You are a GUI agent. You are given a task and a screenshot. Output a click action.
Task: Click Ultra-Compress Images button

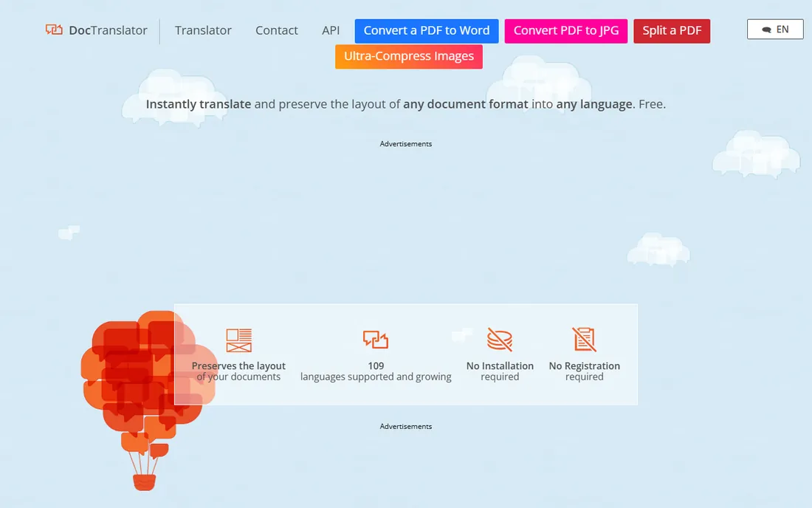[409, 56]
